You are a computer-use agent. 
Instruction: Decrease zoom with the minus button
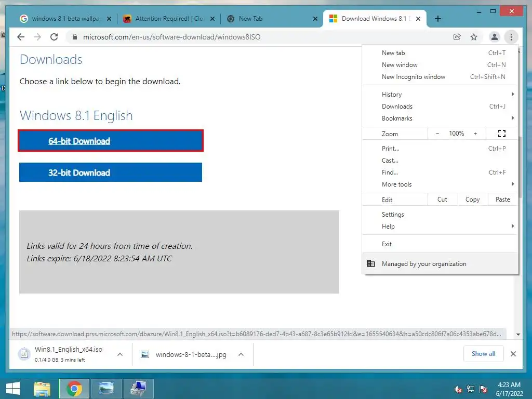(x=437, y=134)
